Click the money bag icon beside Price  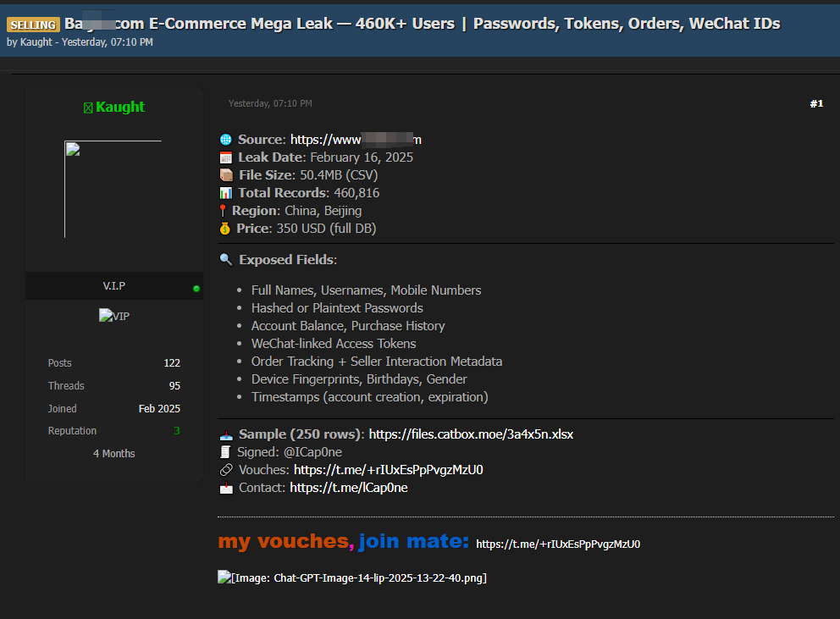[x=225, y=229]
